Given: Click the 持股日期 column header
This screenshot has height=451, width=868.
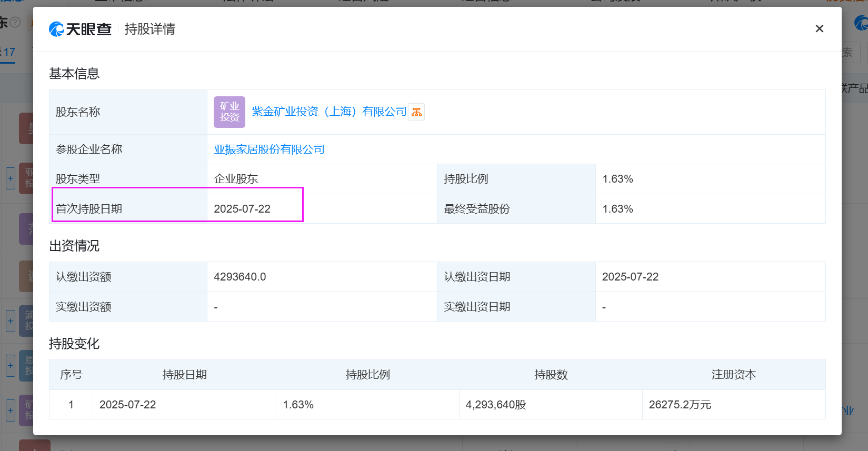Looking at the screenshot, I should pos(184,375).
